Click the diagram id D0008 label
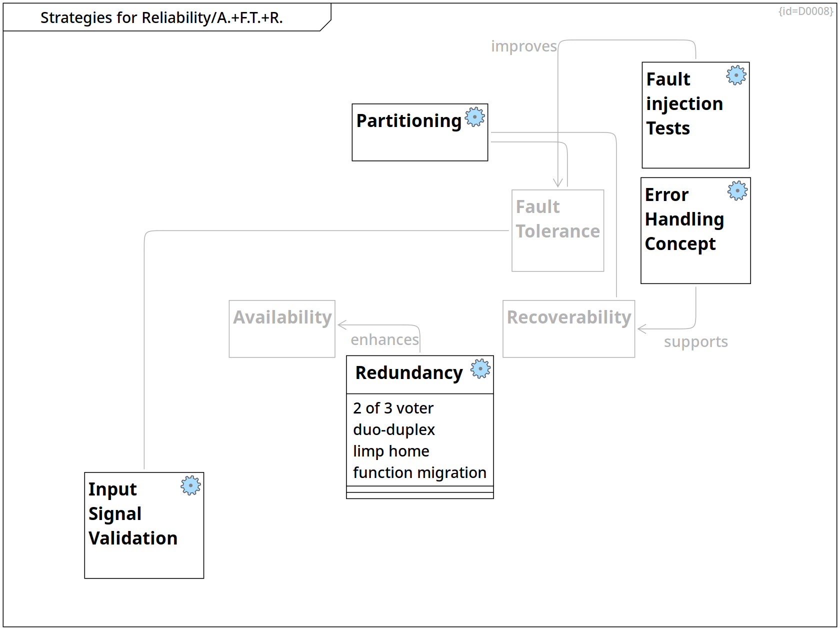The image size is (840, 630). pyautogui.click(x=805, y=11)
